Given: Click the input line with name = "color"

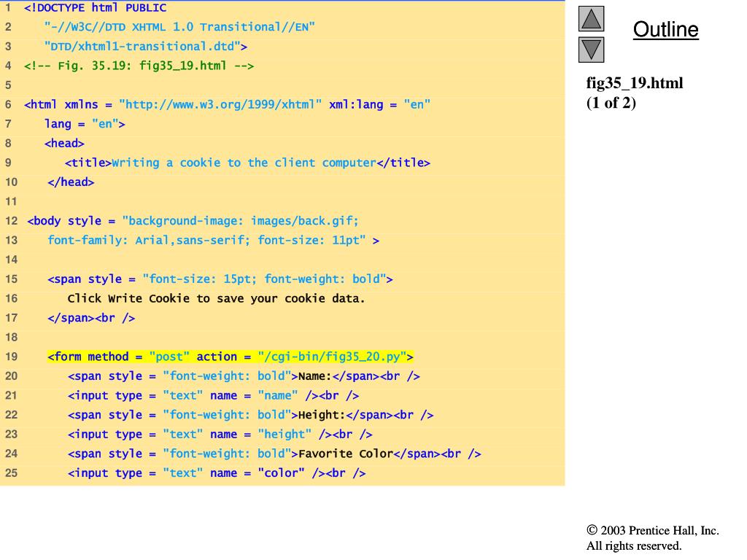Looking at the screenshot, I should (217, 473).
